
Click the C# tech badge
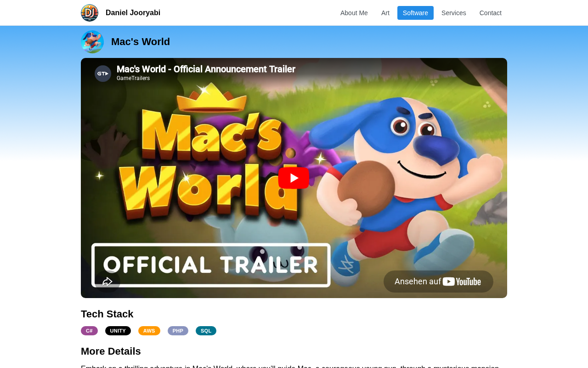(x=89, y=331)
